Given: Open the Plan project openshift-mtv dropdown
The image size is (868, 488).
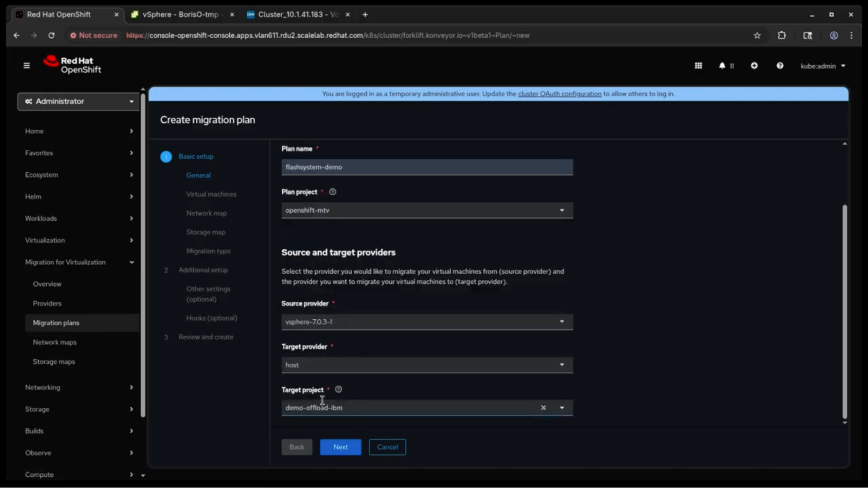Looking at the screenshot, I should pos(427,210).
